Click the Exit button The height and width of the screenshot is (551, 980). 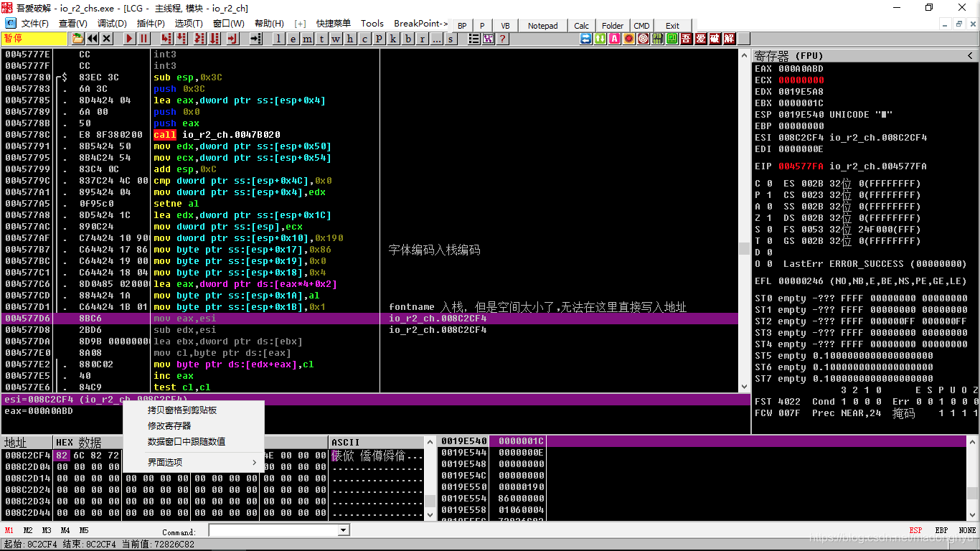(x=672, y=26)
